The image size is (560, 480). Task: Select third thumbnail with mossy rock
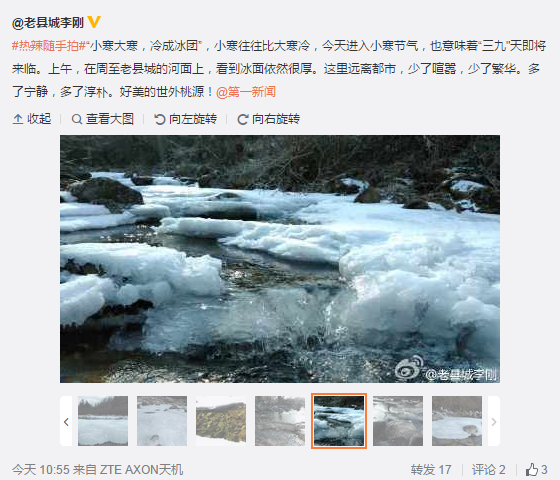click(x=221, y=421)
